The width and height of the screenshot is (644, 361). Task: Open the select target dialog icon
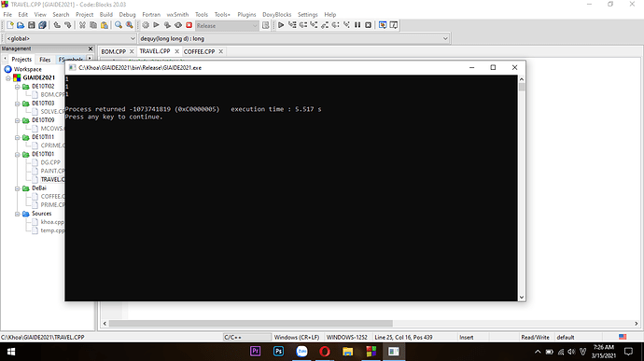pyautogui.click(x=266, y=25)
